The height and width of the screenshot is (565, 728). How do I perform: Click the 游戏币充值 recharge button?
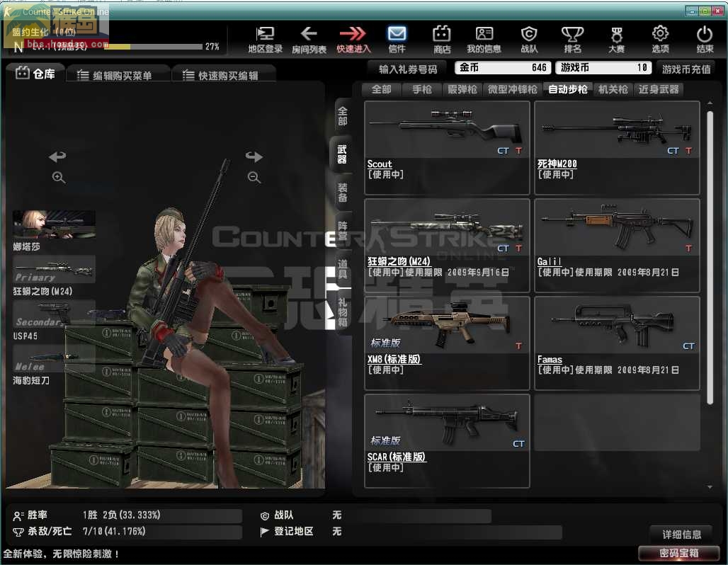click(686, 69)
